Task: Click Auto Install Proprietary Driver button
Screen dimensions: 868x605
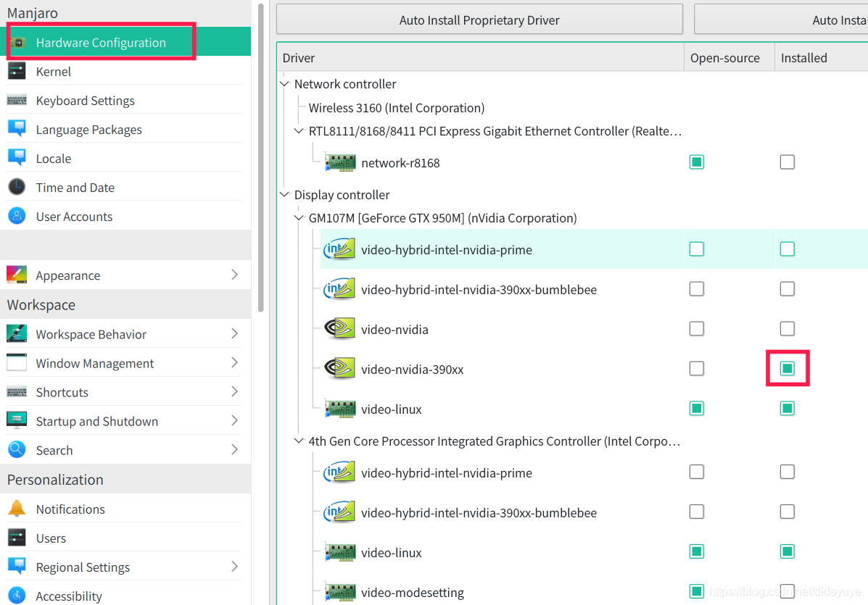Action: tap(479, 20)
